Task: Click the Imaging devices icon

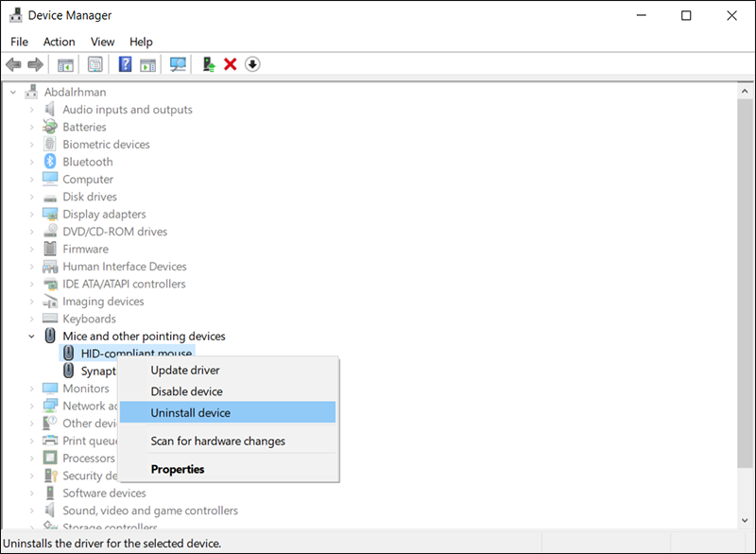Action: [50, 301]
